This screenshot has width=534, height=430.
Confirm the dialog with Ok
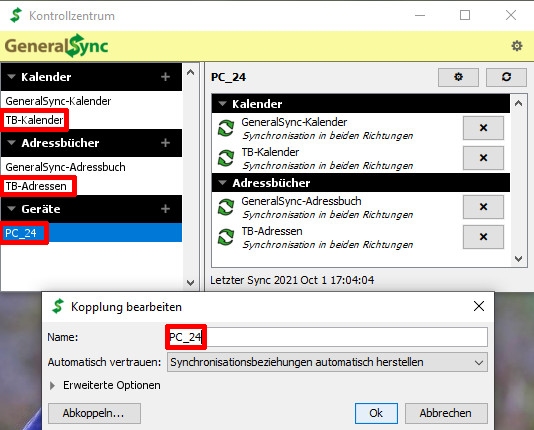(x=376, y=413)
